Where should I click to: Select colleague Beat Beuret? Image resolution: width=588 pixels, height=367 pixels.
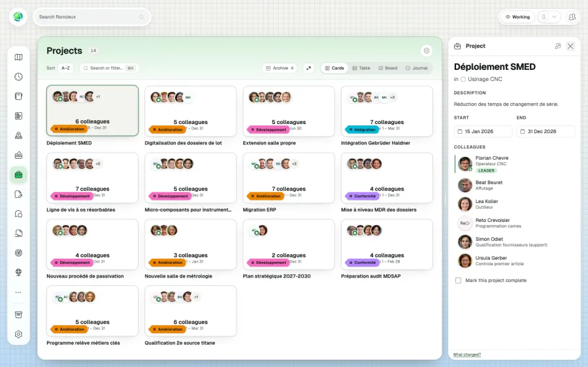pyautogui.click(x=514, y=185)
